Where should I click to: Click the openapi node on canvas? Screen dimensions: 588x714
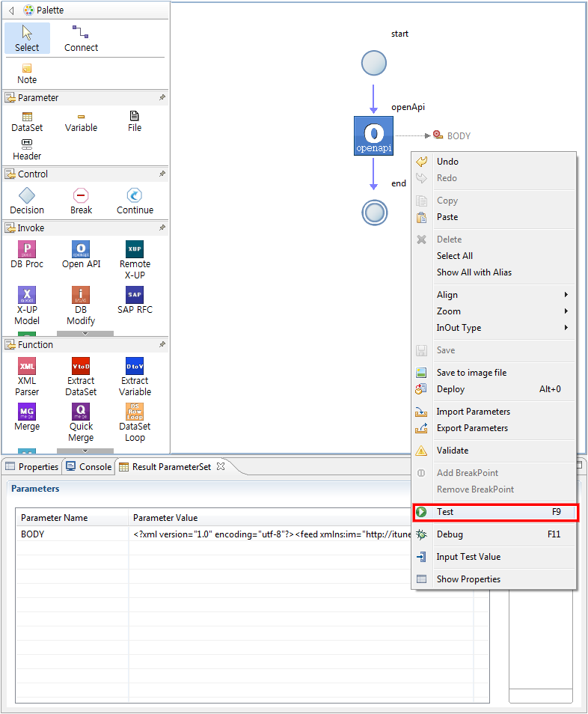click(373, 135)
